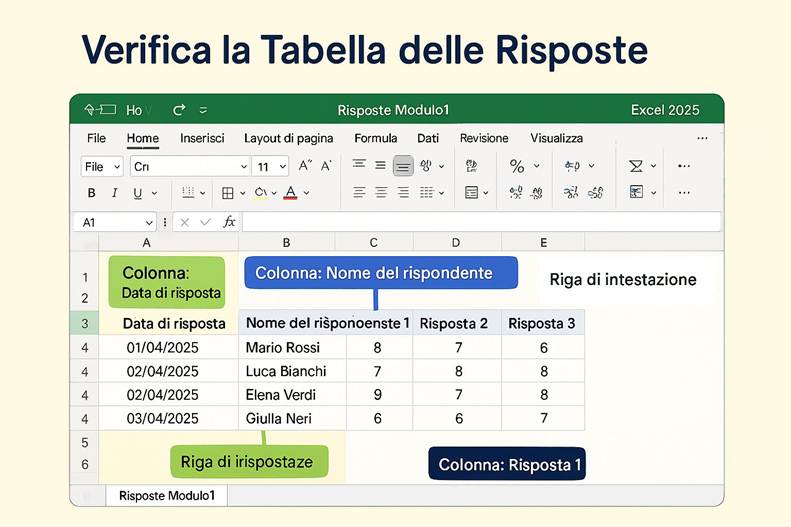Click the red font color A
This screenshot has width=791, height=527.
[x=290, y=193]
